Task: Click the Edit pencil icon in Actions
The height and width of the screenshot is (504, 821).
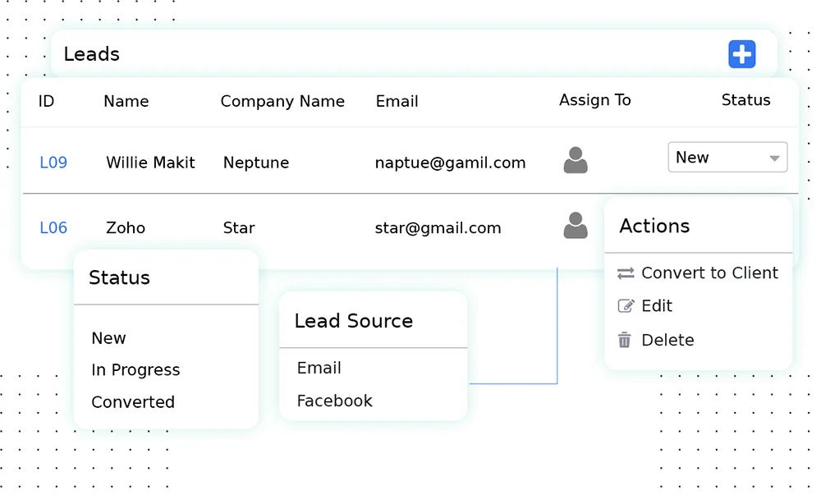Action: pyautogui.click(x=625, y=306)
